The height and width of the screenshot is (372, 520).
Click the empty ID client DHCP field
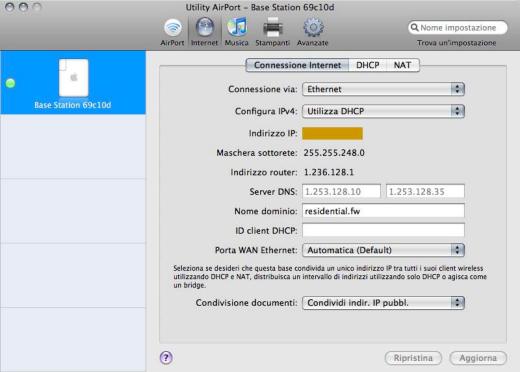pyautogui.click(x=383, y=230)
